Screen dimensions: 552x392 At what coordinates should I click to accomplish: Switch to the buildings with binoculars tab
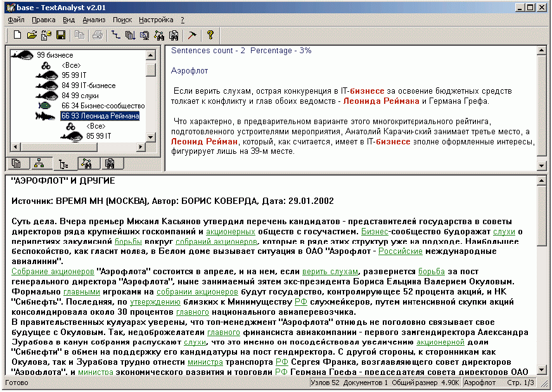[110, 163]
